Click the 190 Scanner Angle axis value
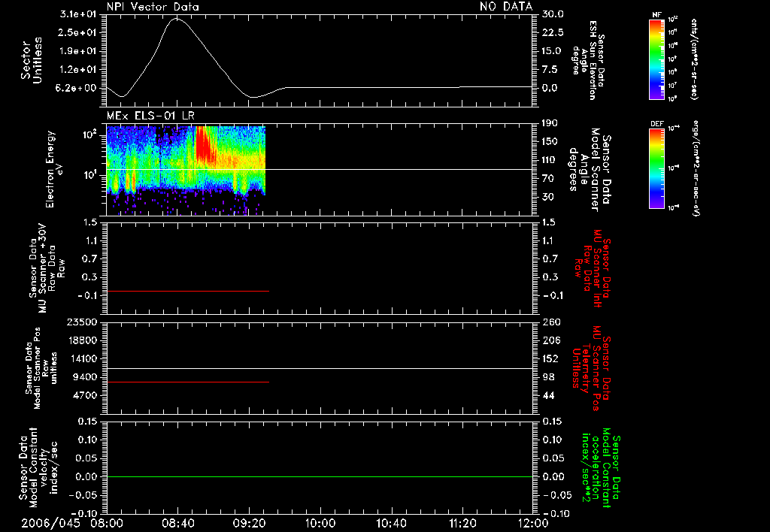Image resolution: width=770 pixels, height=532 pixels. (550, 123)
